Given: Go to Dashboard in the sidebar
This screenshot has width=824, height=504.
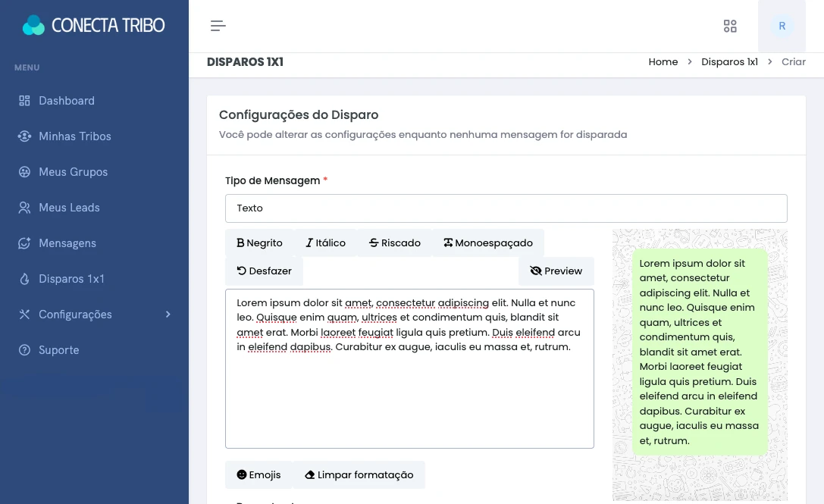Looking at the screenshot, I should (x=67, y=101).
